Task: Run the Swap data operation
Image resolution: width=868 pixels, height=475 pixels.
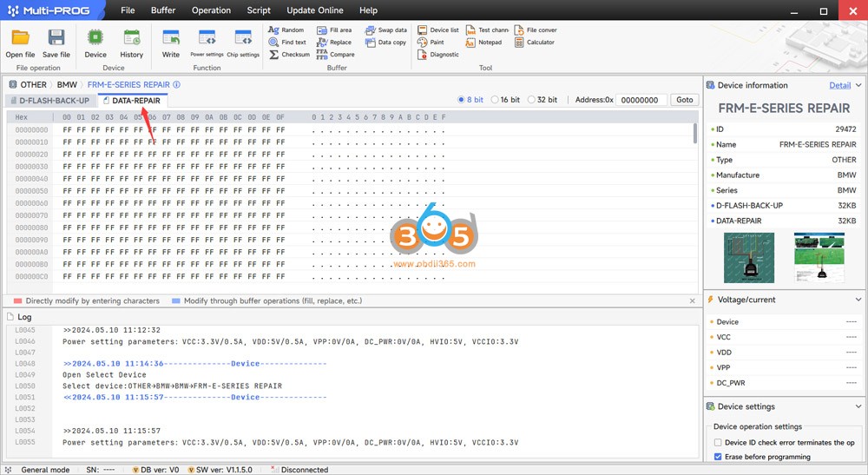Action: [386, 30]
